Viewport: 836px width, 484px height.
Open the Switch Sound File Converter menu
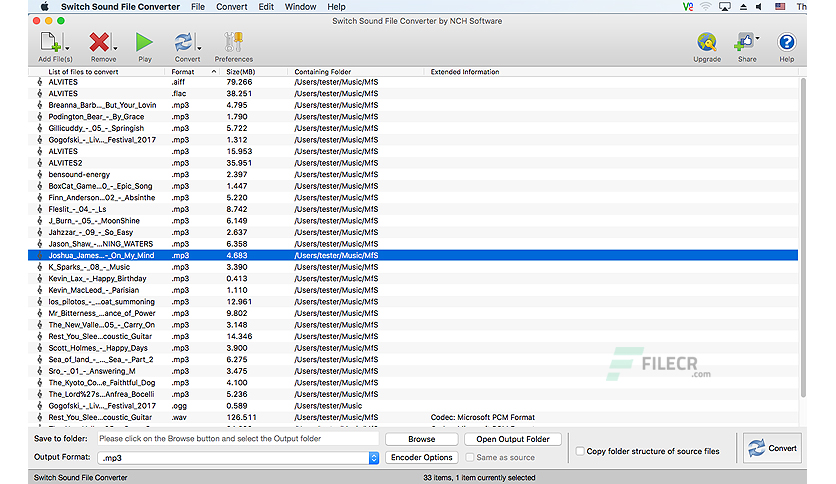[120, 7]
